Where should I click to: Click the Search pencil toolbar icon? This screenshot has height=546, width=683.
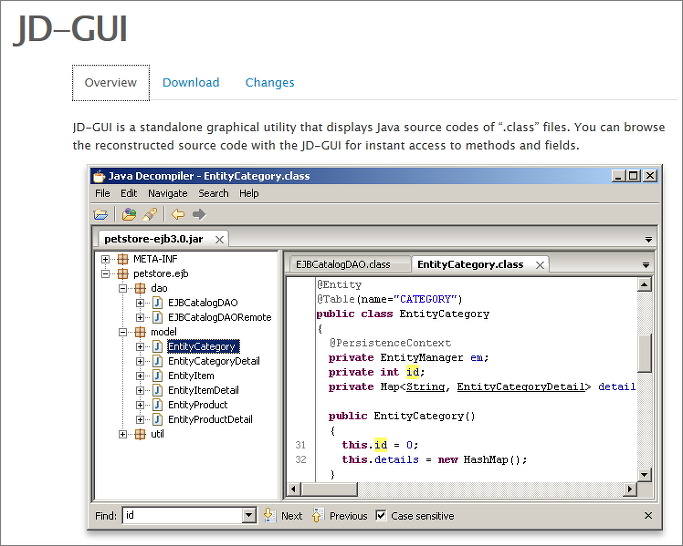tap(149, 214)
